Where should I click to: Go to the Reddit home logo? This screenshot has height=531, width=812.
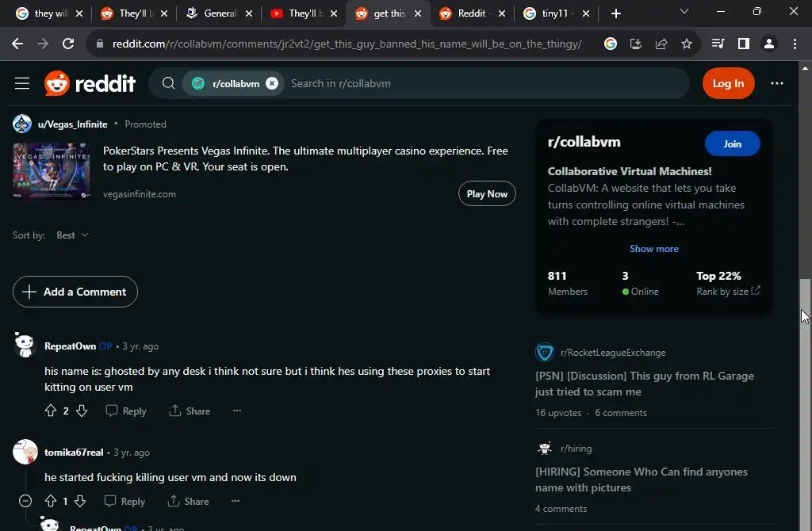pos(90,83)
